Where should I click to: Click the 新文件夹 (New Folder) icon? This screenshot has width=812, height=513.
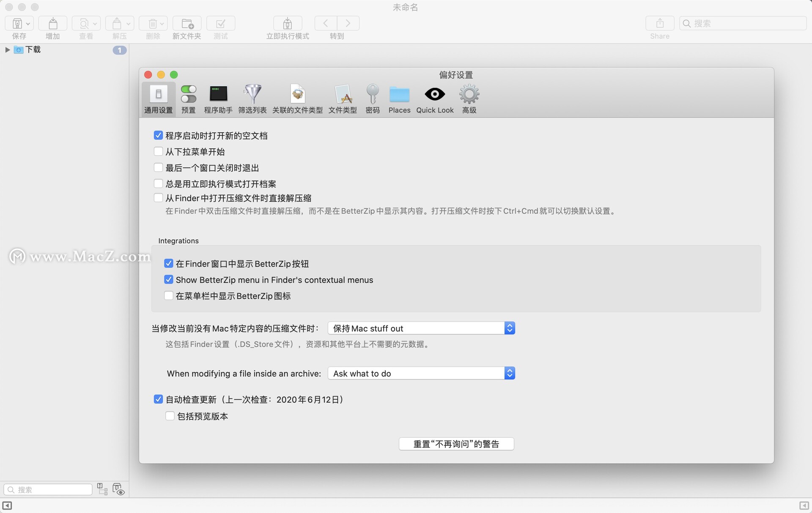(187, 24)
